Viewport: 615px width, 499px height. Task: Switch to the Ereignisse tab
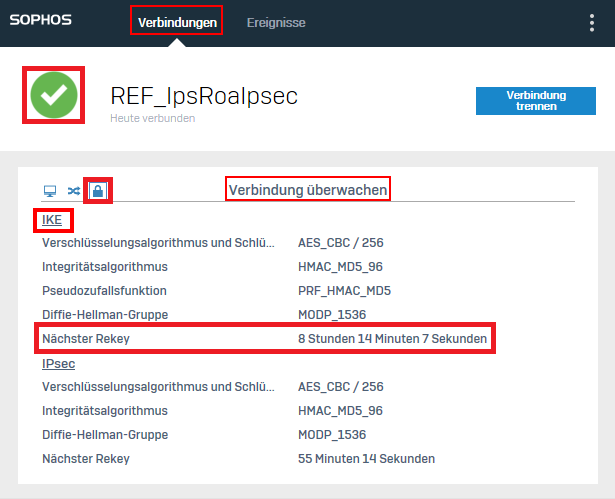click(x=276, y=22)
